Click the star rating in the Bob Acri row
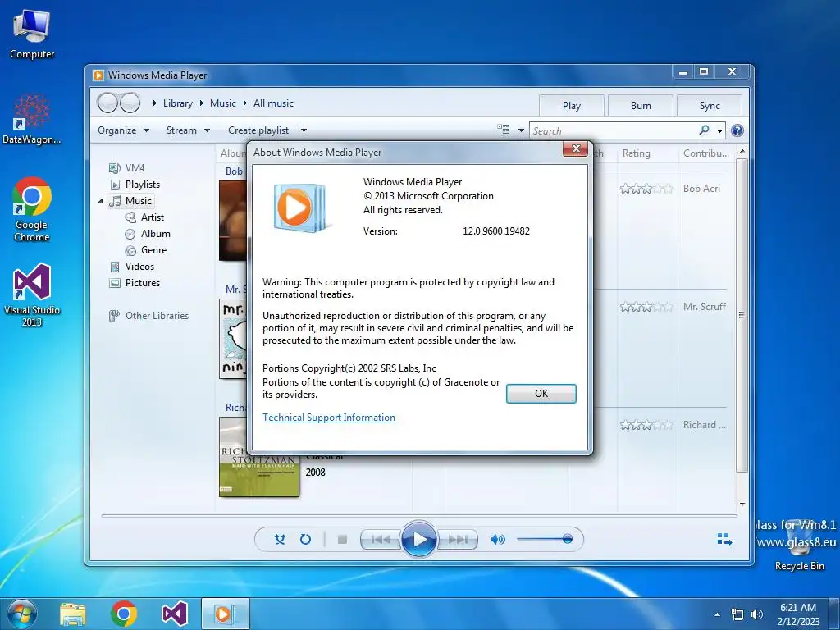This screenshot has height=630, width=840. tap(646, 189)
